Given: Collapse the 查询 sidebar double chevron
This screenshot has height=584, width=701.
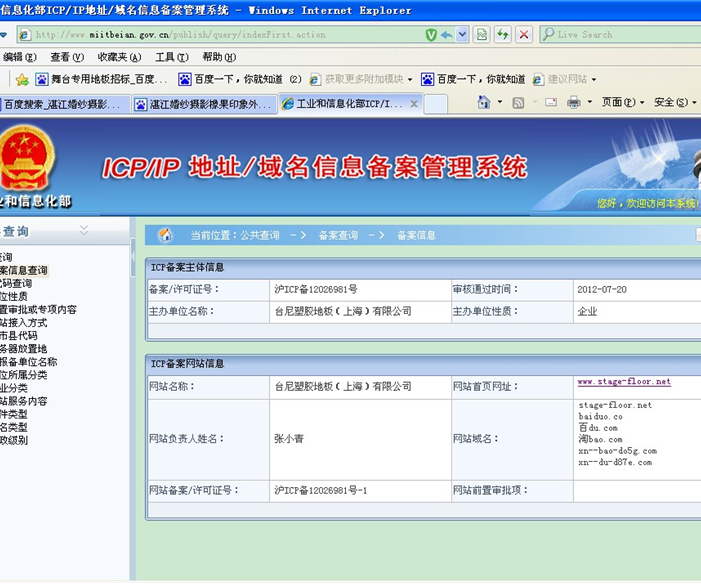Looking at the screenshot, I should 84,230.
